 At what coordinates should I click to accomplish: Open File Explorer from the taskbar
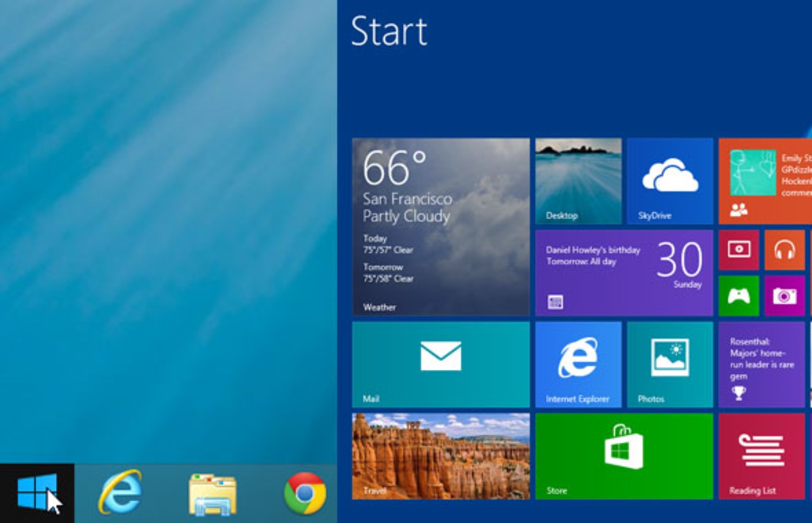click(212, 493)
